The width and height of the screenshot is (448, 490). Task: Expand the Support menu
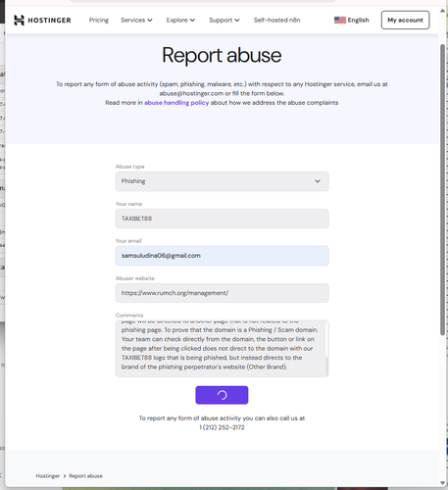[x=224, y=20]
